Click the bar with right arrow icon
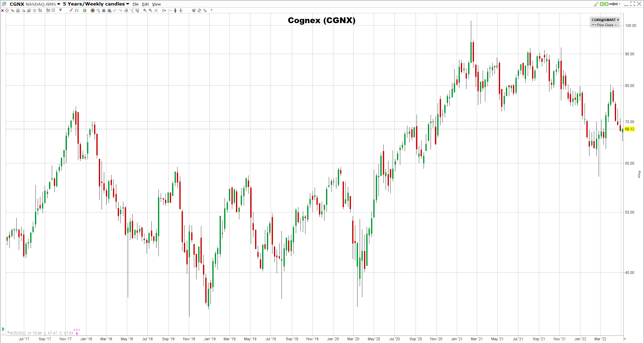This screenshot has width=644, height=343. [164, 10]
